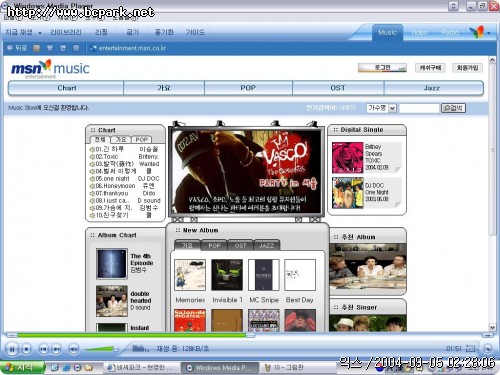Open the 지금 재생 tab

[19, 32]
